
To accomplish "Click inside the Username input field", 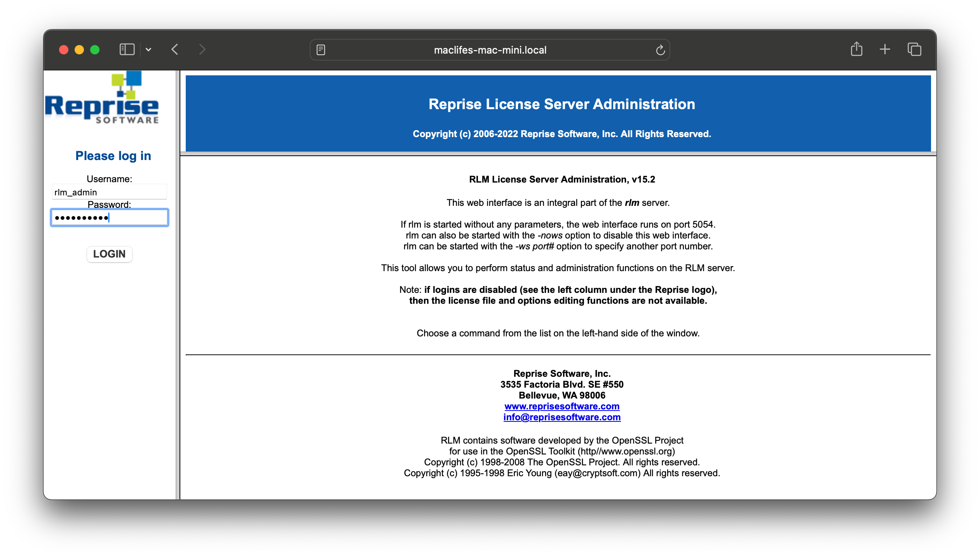I will [x=109, y=191].
